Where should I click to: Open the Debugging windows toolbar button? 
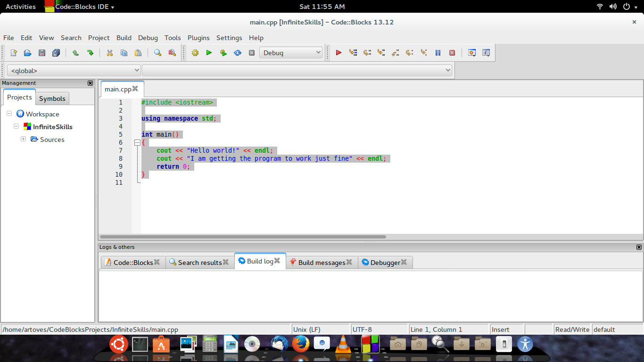(471, 53)
